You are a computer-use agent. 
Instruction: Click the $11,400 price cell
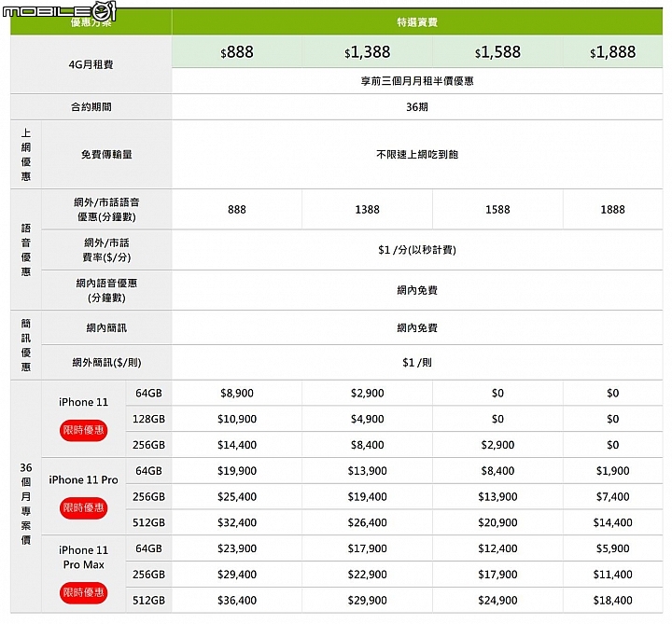click(x=612, y=575)
